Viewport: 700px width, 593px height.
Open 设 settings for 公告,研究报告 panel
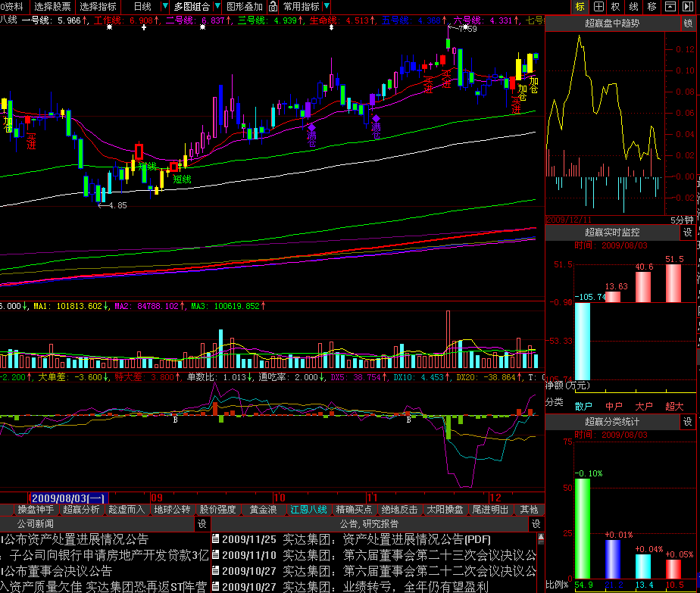(x=536, y=524)
